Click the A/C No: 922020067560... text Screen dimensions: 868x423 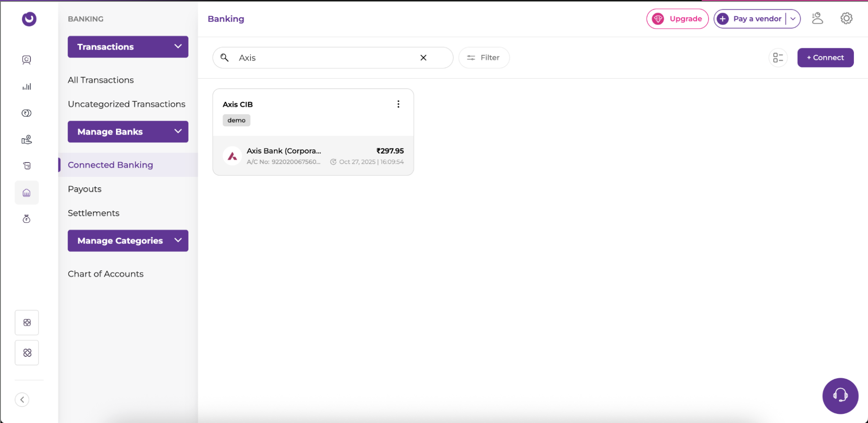click(x=283, y=162)
